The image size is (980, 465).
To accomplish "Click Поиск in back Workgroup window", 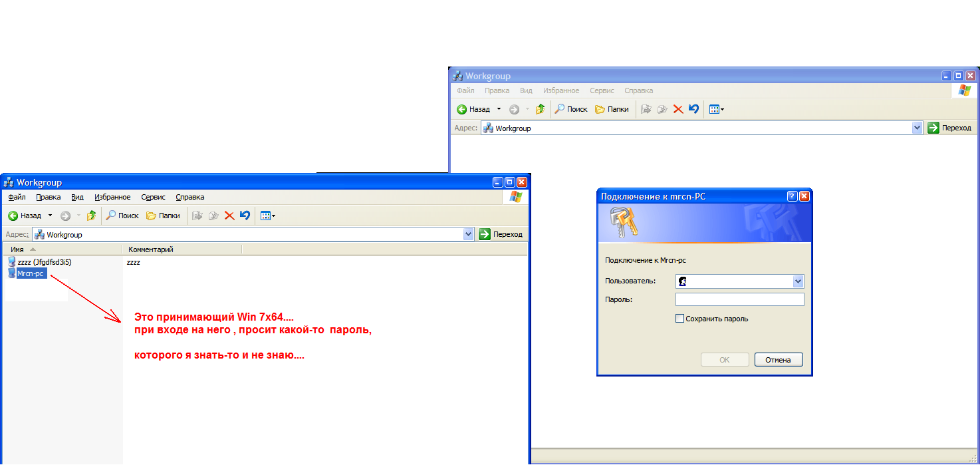I will tap(571, 109).
